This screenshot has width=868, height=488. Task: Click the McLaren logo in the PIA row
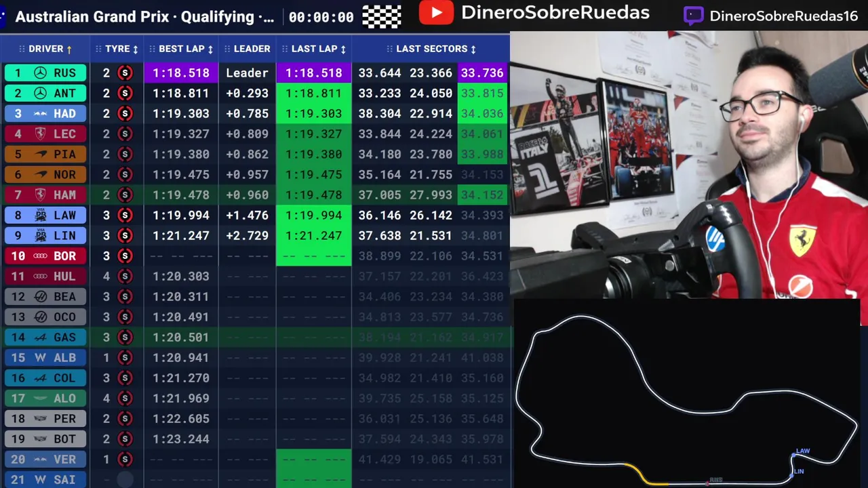point(40,154)
